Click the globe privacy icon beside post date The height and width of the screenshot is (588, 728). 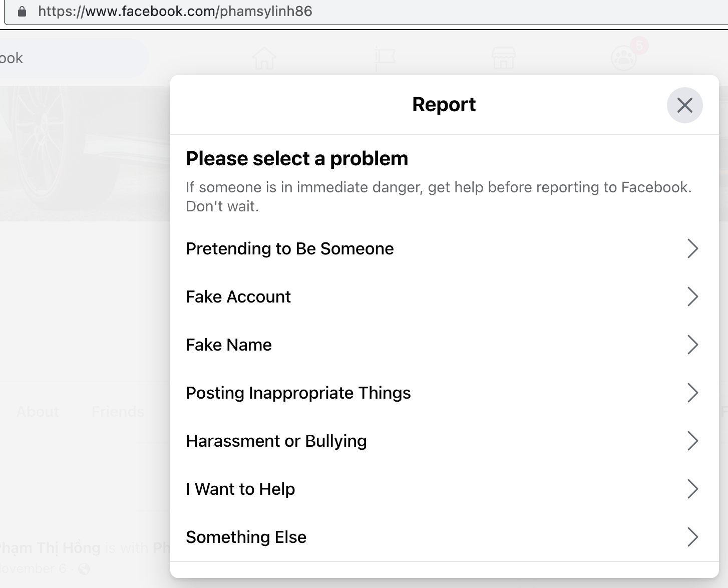84,569
